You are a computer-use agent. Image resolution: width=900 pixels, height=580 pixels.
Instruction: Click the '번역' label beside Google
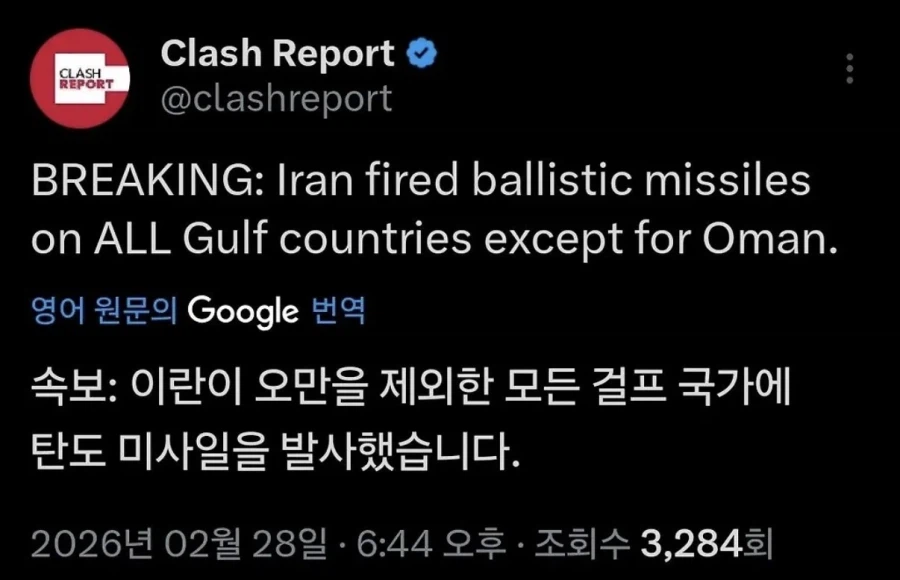pos(337,312)
